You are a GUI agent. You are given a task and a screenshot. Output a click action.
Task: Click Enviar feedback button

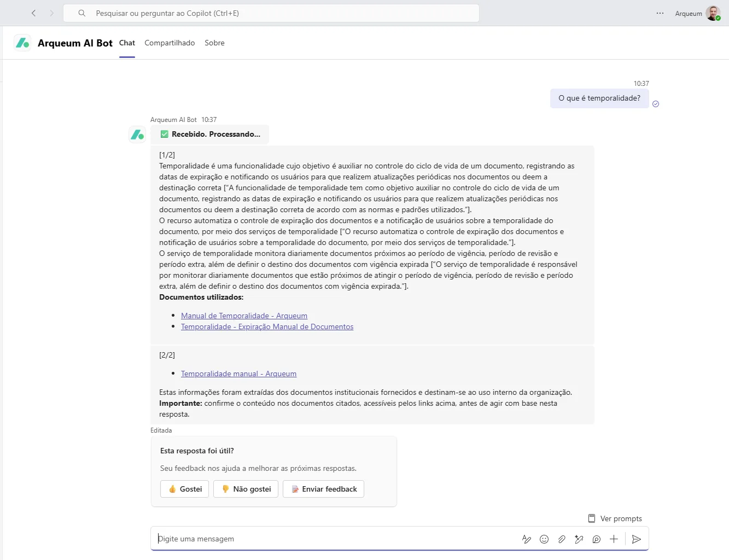323,489
